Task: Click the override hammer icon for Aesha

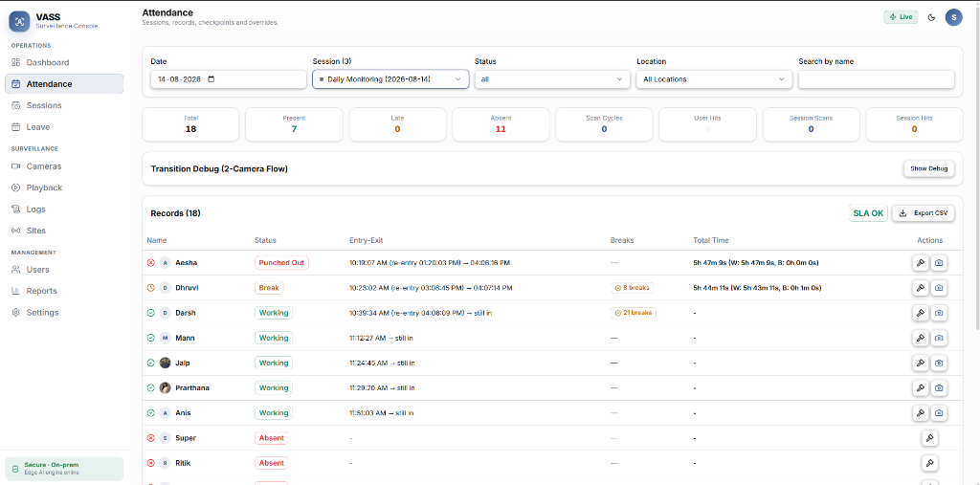Action: point(920,263)
